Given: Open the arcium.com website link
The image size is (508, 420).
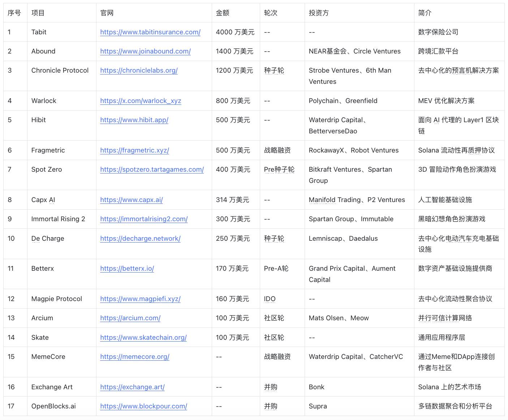Looking at the screenshot, I should 130,318.
